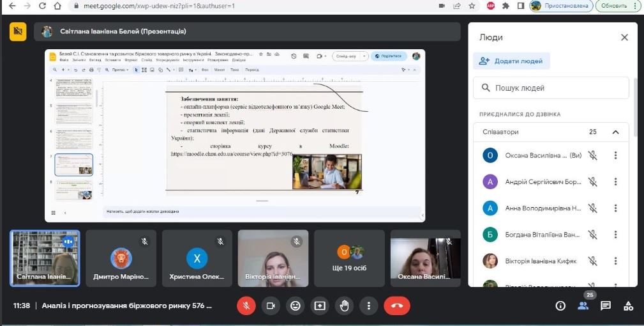Open the Приостановлена profile button
644x326 pixels.
tap(561, 6)
